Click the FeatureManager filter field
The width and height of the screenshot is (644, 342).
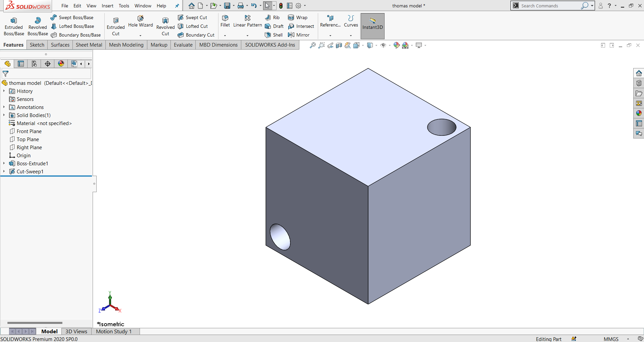tap(46, 74)
